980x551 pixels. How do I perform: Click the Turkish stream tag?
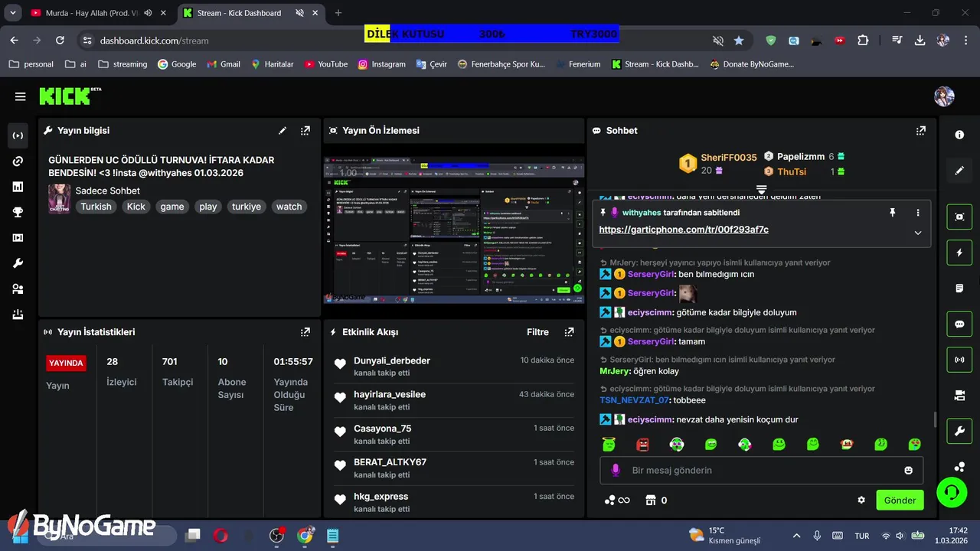point(96,207)
